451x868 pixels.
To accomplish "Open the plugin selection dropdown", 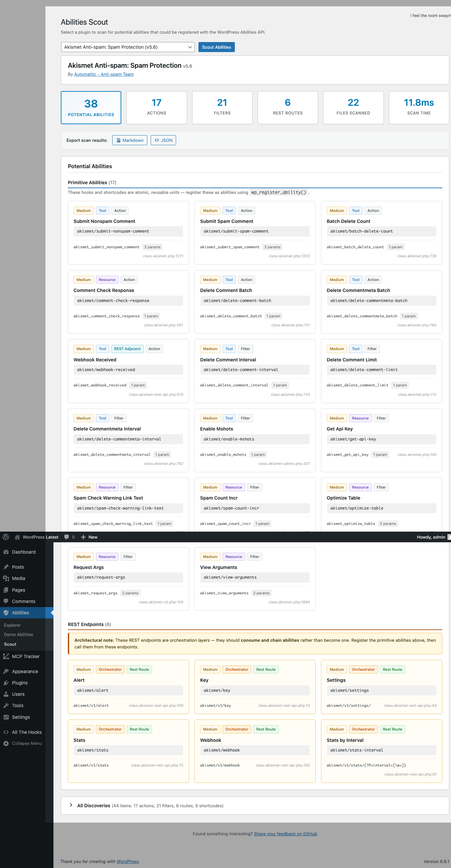I will point(128,47).
